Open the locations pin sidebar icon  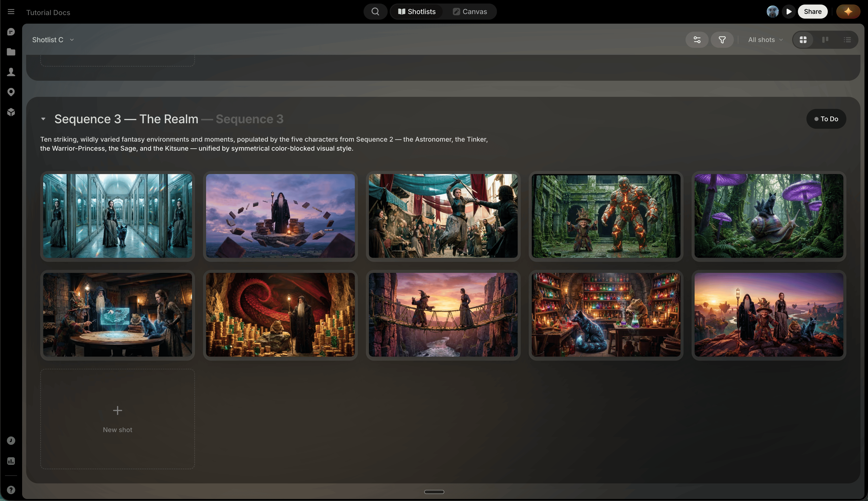(11, 92)
